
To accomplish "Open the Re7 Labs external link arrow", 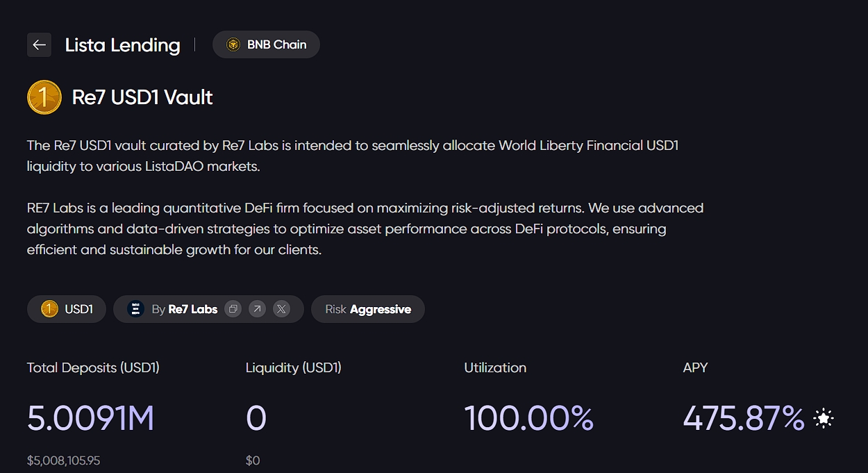I will tap(257, 309).
